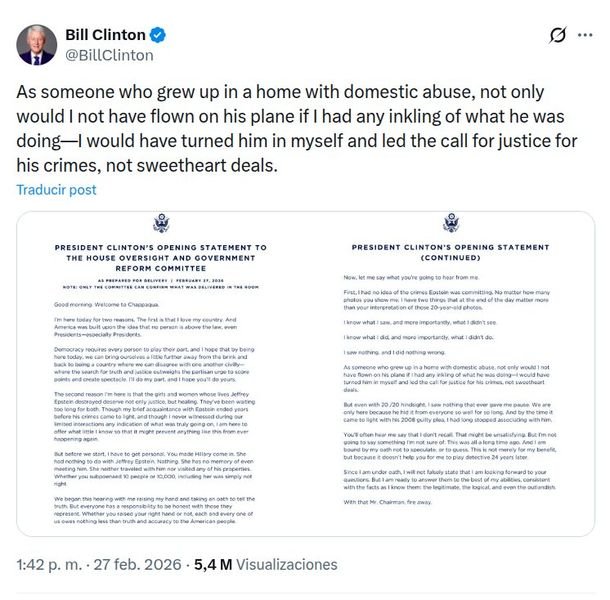The height and width of the screenshot is (600, 610).
Task: Open the Grok icon beside the options
Action: pyautogui.click(x=559, y=37)
